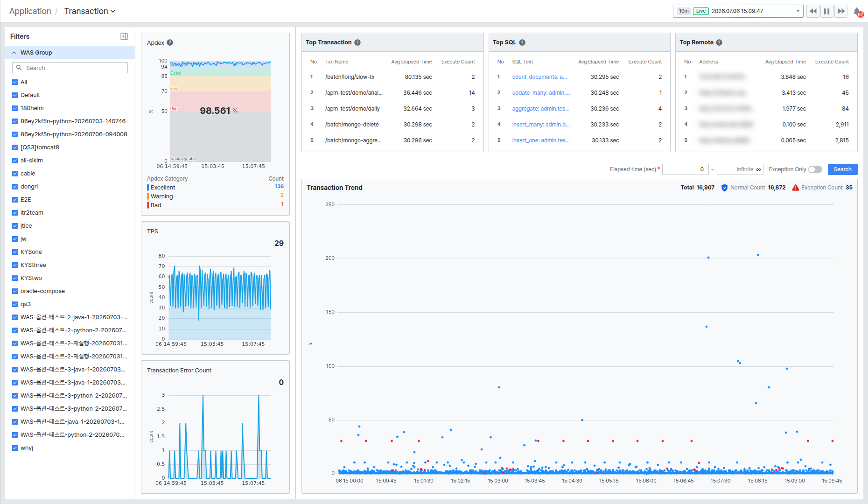The height and width of the screenshot is (504, 868).
Task: Collapse the Filters panel icon
Action: coord(124,36)
